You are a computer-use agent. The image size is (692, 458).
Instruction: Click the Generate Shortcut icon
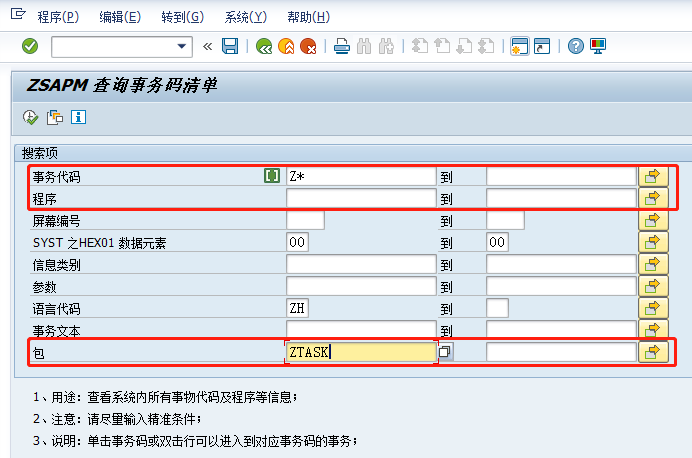(x=542, y=46)
